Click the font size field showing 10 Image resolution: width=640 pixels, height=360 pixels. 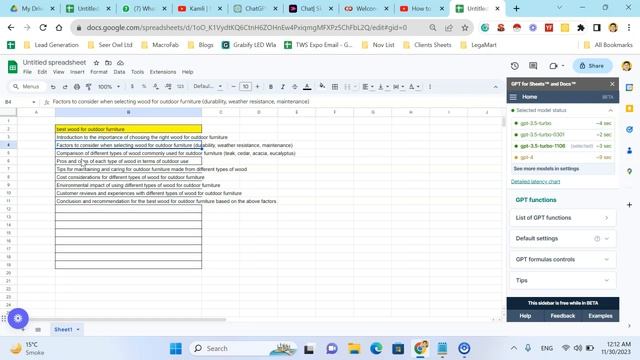(x=245, y=87)
